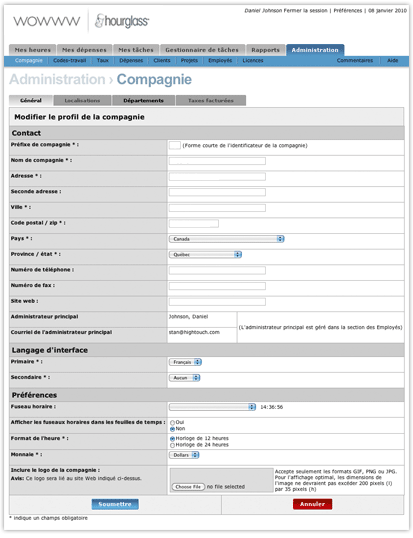Open the Primaire language dropdown

(185, 362)
